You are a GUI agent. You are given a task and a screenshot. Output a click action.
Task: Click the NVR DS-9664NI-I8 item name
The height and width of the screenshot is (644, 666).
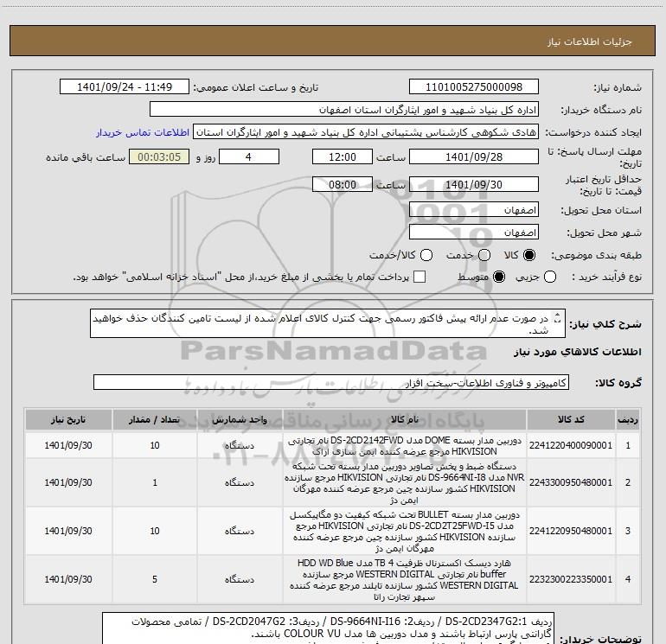(x=405, y=483)
